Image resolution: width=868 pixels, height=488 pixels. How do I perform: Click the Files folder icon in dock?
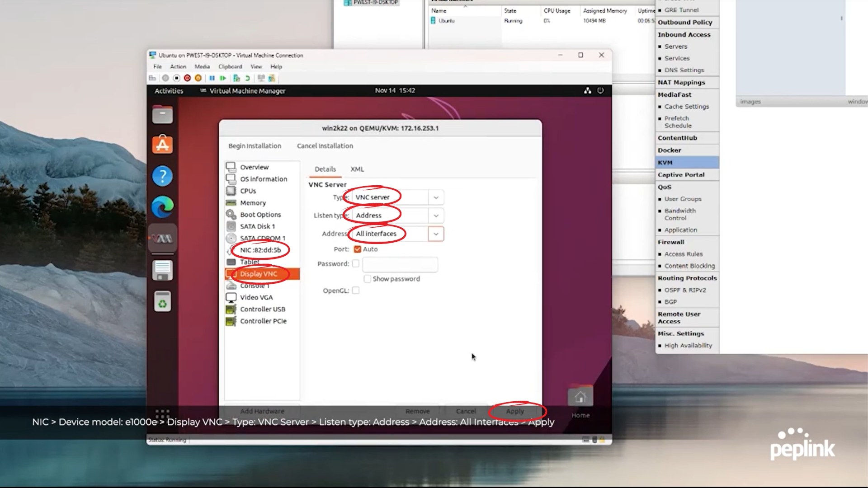(162, 114)
